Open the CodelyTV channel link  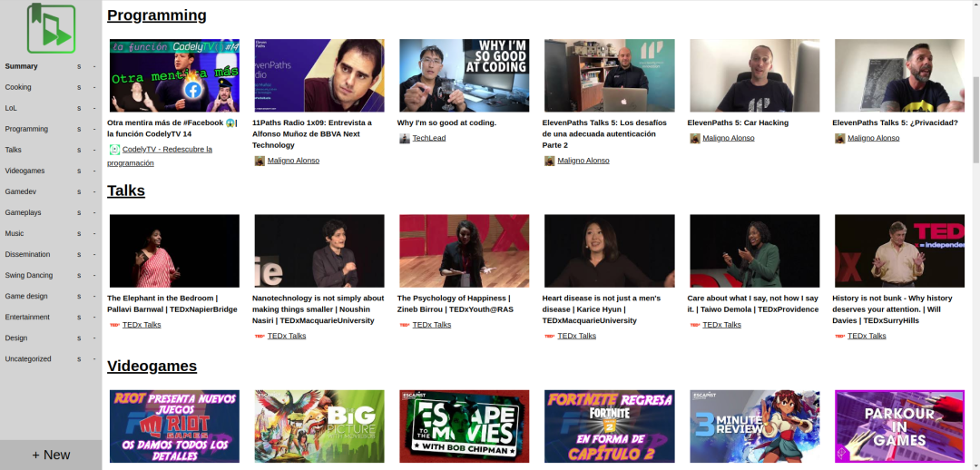click(x=160, y=156)
